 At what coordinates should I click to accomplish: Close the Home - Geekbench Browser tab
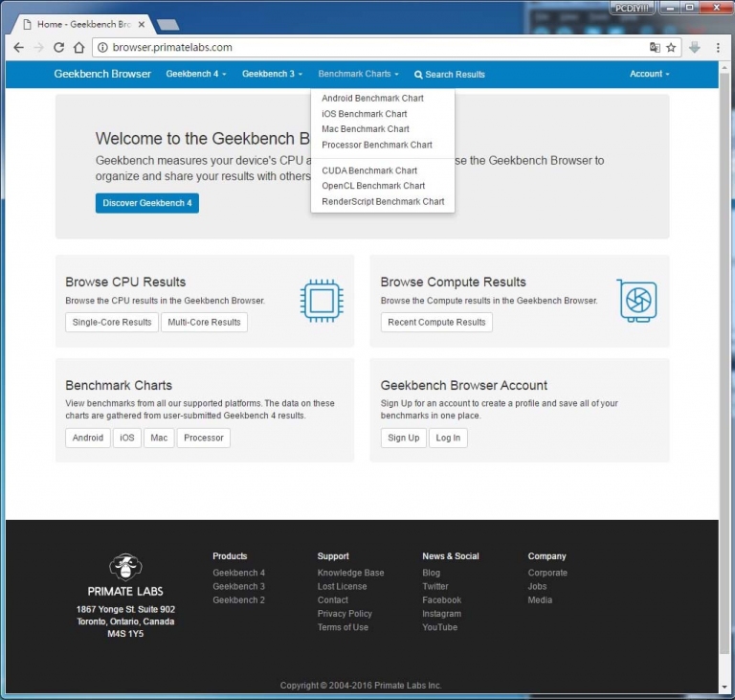coord(142,24)
